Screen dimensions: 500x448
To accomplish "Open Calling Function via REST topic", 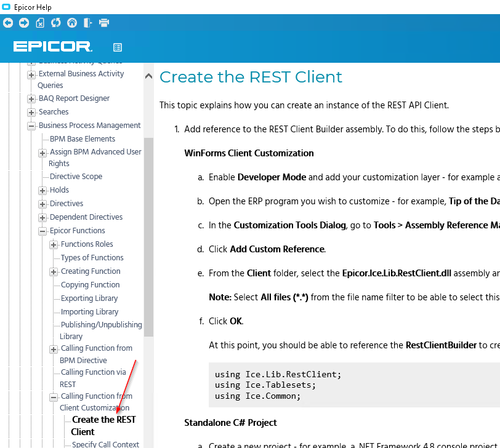I will click(93, 378).
